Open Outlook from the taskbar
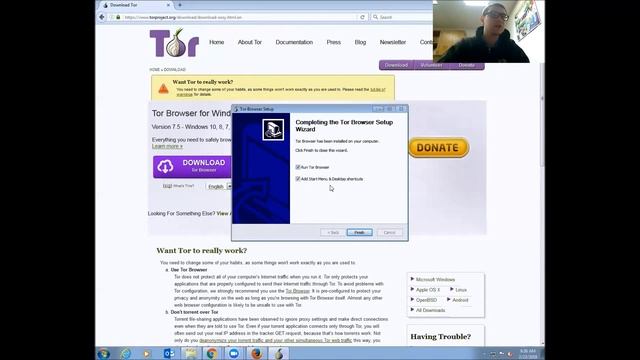 169,353
